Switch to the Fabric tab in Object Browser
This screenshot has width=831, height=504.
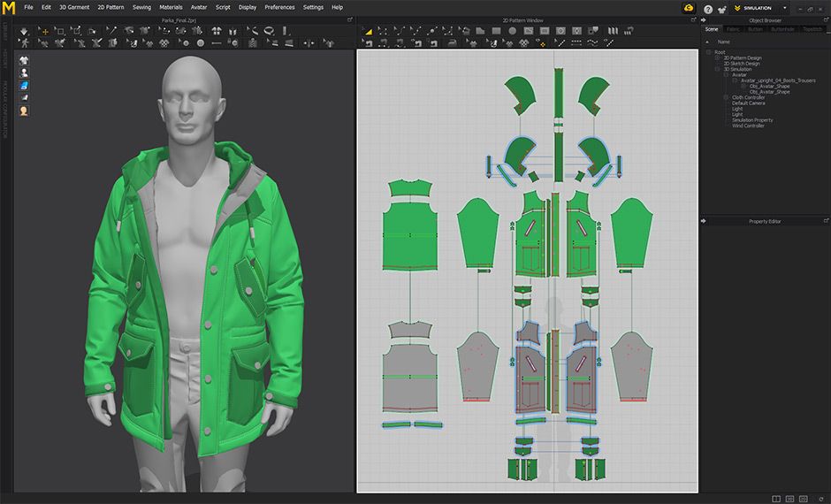tap(733, 29)
